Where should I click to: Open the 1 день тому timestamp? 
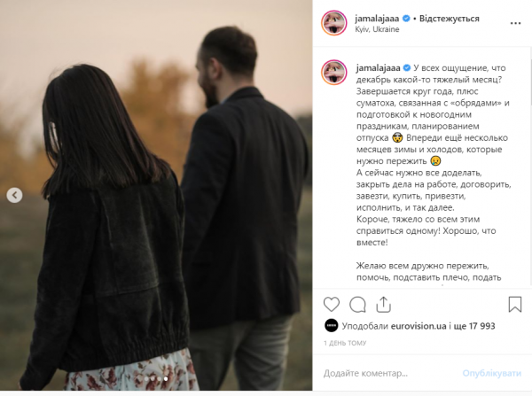coord(345,343)
